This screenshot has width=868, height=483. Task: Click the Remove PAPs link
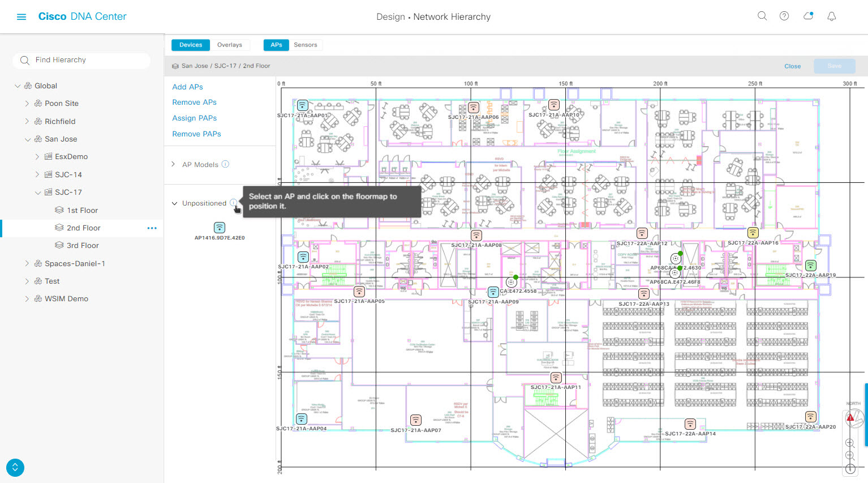(x=196, y=134)
